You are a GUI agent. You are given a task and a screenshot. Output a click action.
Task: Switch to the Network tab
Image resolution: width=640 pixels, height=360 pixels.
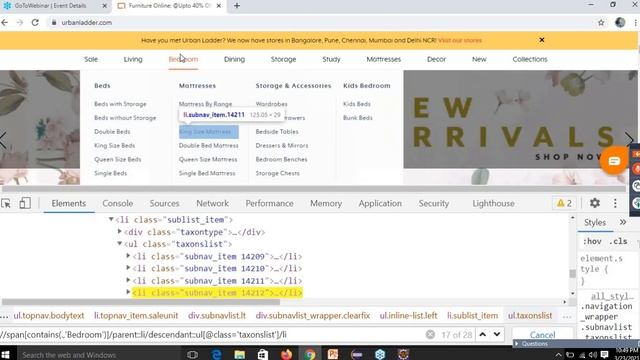pos(212,203)
